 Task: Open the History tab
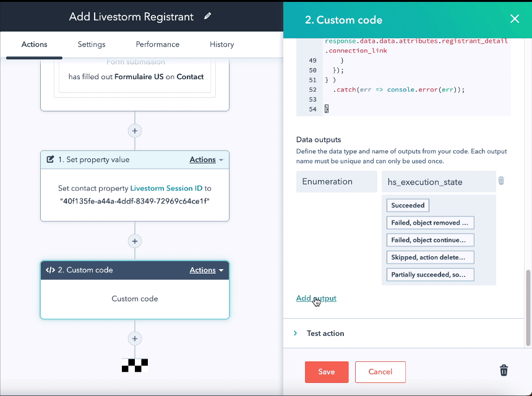[x=221, y=45]
